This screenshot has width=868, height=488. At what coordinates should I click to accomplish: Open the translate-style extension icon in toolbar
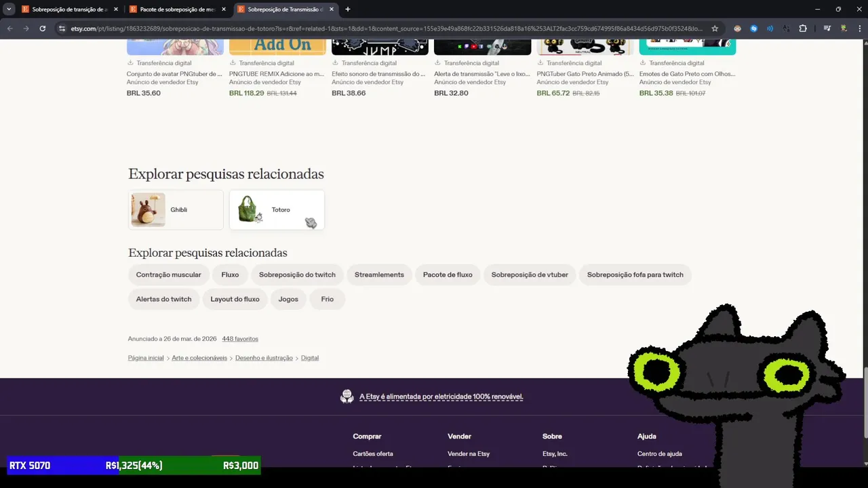pyautogui.click(x=786, y=28)
